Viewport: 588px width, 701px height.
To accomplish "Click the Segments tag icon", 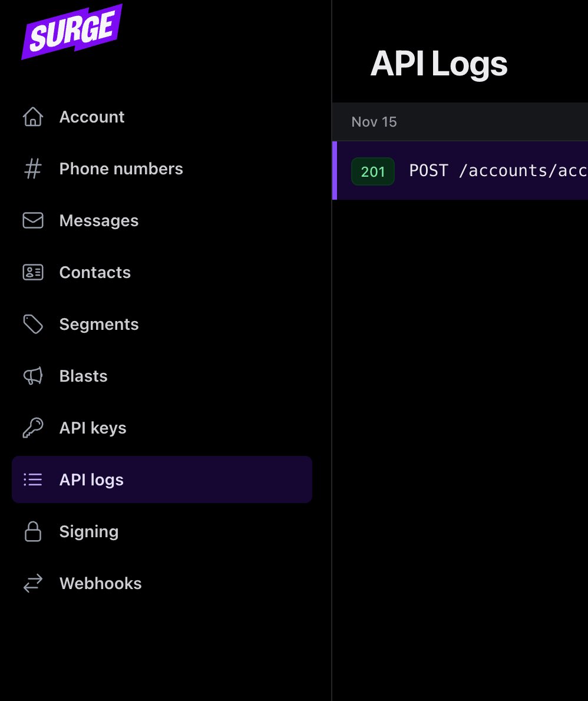I will click(33, 324).
